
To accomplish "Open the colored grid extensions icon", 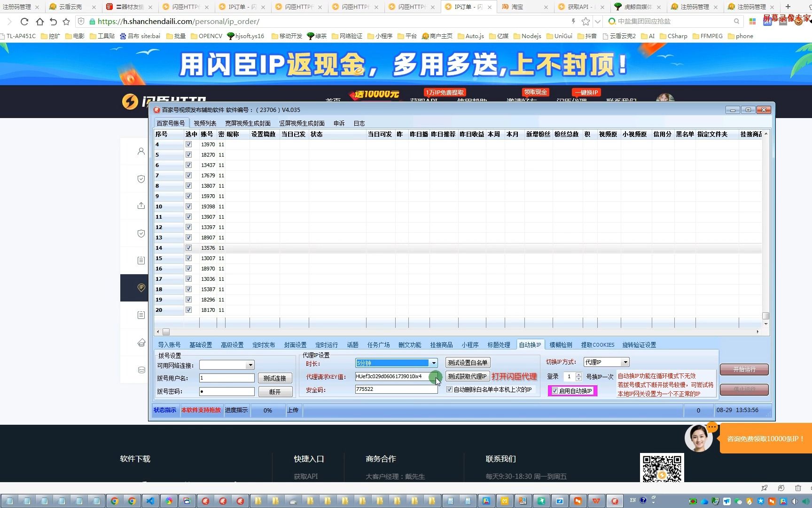I will point(752,21).
